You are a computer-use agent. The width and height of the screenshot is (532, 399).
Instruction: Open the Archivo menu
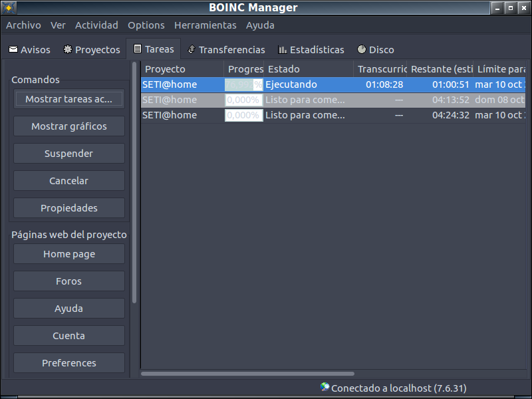click(23, 25)
